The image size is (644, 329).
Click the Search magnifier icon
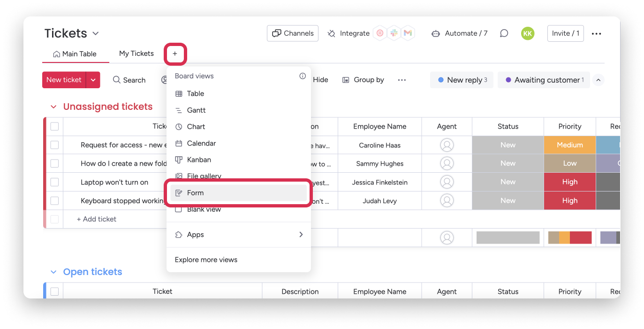[x=117, y=80]
